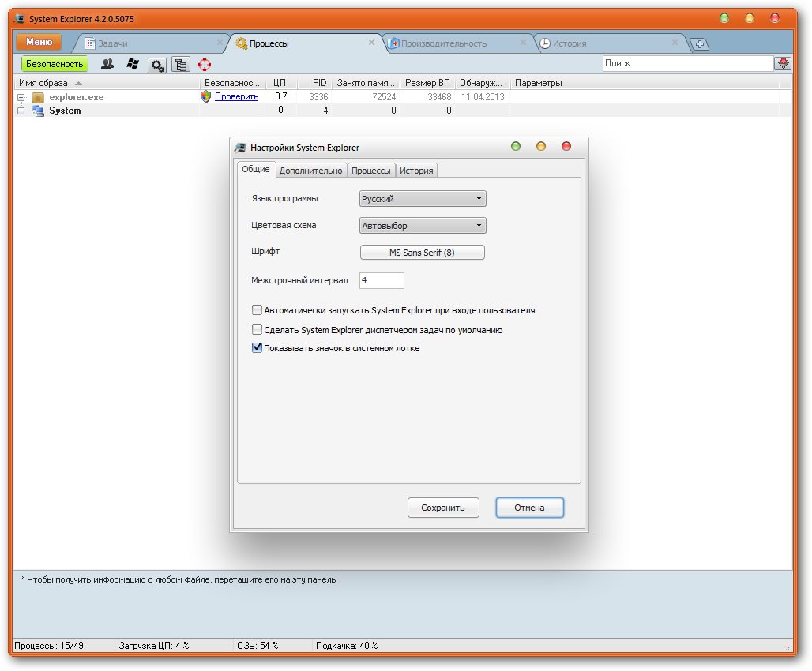
Task: Enable auto-start System Explorer at user login
Action: (x=257, y=310)
